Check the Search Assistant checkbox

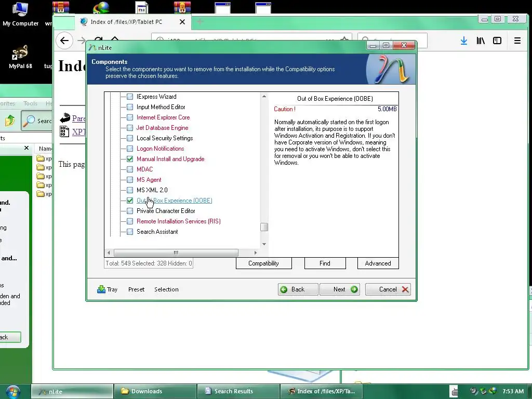(x=129, y=232)
